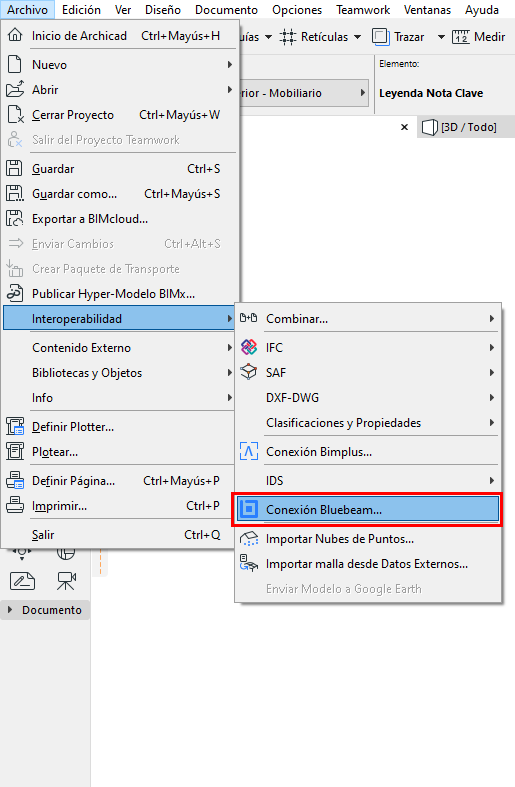Expand the Abrir submenu arrow
Image resolution: width=515 pixels, height=787 pixels.
coord(229,89)
